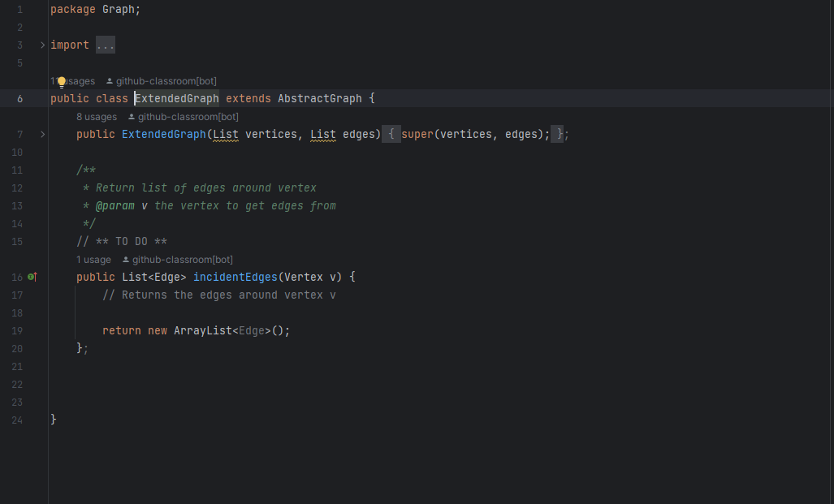
Task: Expand the collapsed import statement placeholder
Action: pyautogui.click(x=105, y=45)
